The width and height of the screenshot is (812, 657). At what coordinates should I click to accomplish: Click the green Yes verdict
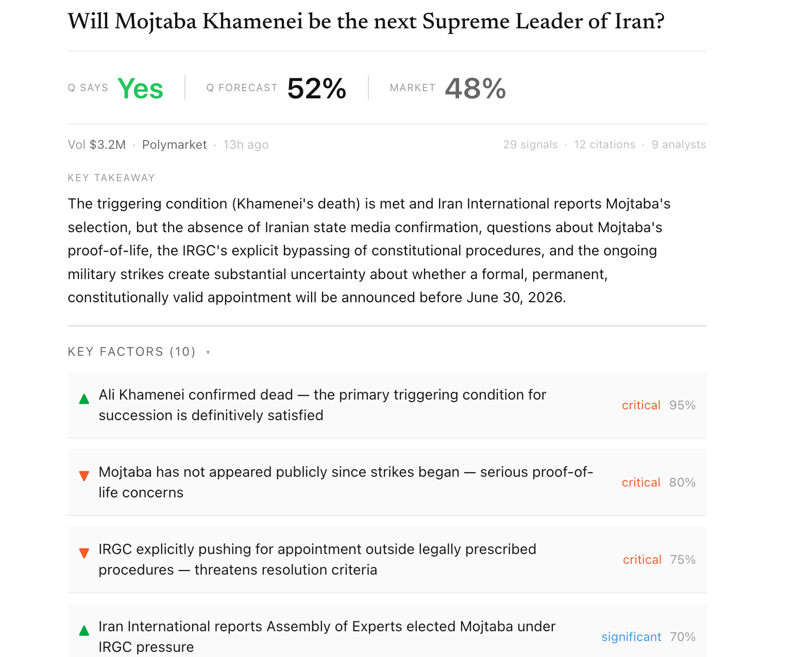(x=140, y=89)
